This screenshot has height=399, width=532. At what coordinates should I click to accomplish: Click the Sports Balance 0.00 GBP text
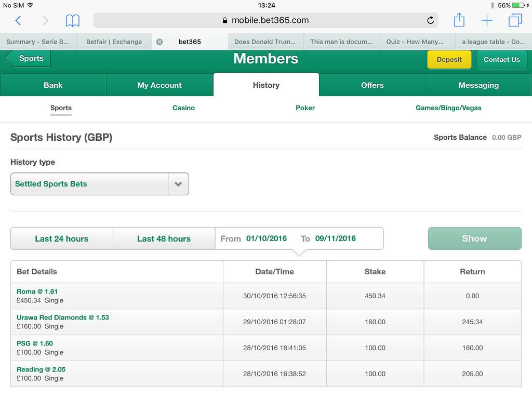pyautogui.click(x=477, y=137)
